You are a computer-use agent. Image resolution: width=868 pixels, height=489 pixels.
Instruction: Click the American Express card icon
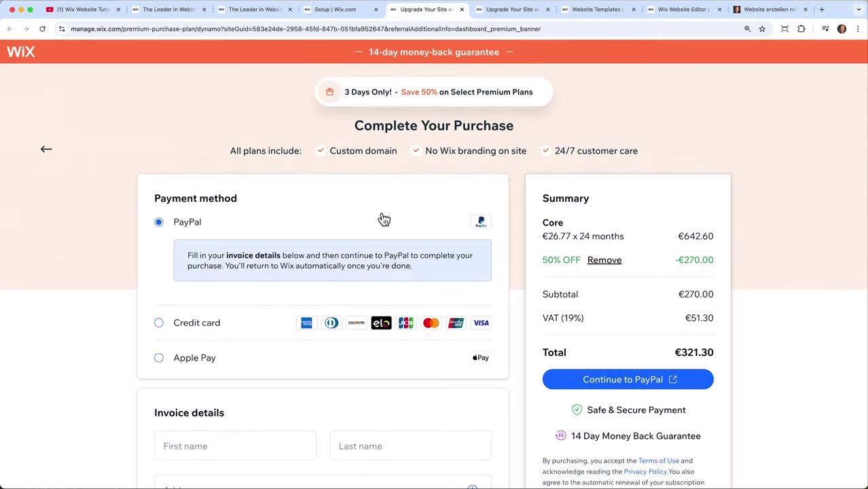pyautogui.click(x=306, y=323)
